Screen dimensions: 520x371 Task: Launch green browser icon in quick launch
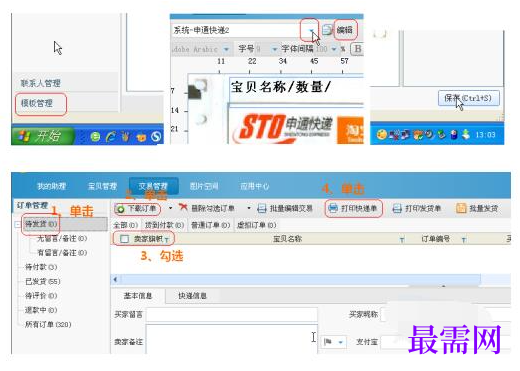(x=95, y=136)
